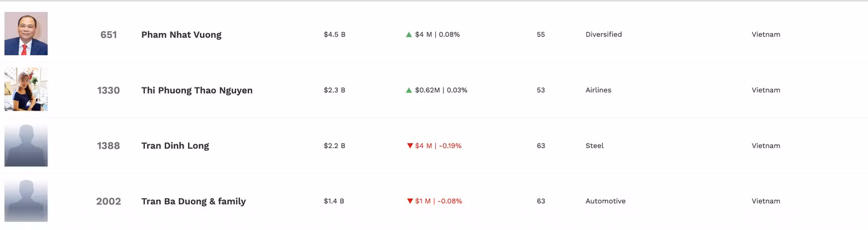Viewport: 868px width, 230px height.
Task: Click the green up arrow beside $0.62M
Action: tap(409, 90)
